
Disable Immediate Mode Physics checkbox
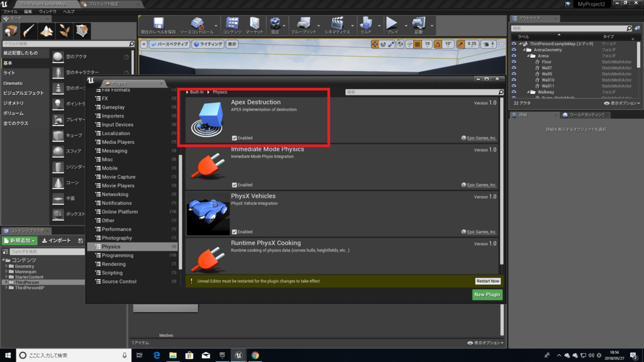(x=234, y=185)
